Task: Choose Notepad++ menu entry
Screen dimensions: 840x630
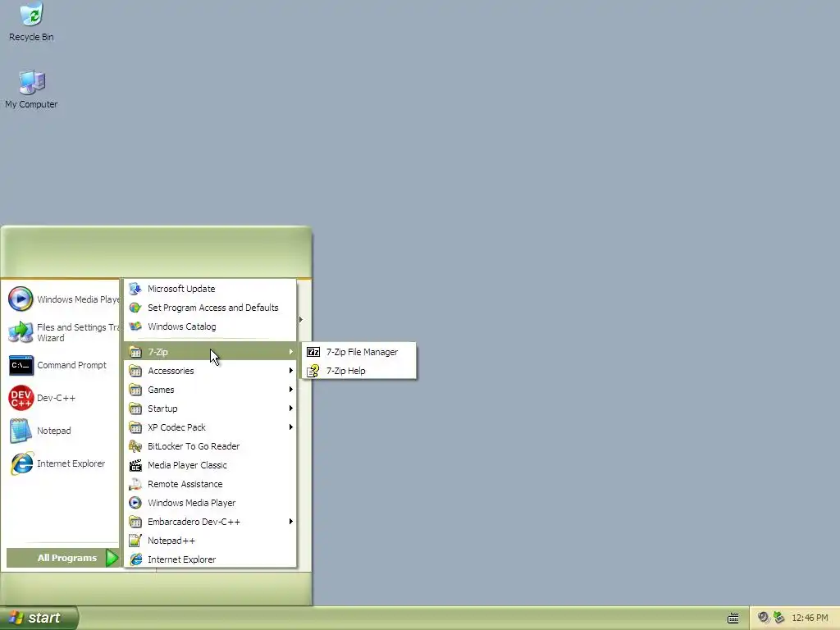Action: click(210, 541)
